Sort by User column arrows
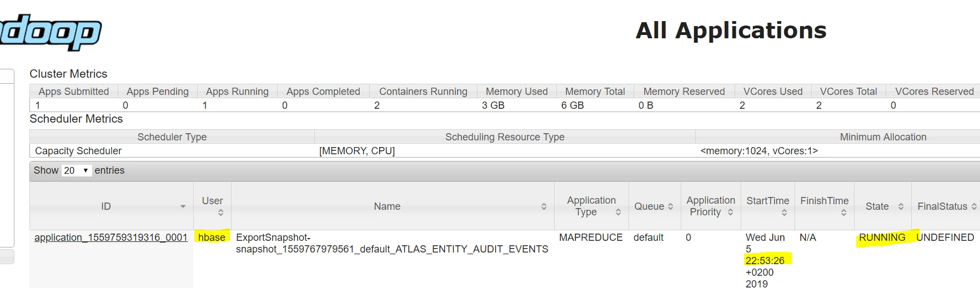Viewport: 980px width, 288px height. pos(220,213)
